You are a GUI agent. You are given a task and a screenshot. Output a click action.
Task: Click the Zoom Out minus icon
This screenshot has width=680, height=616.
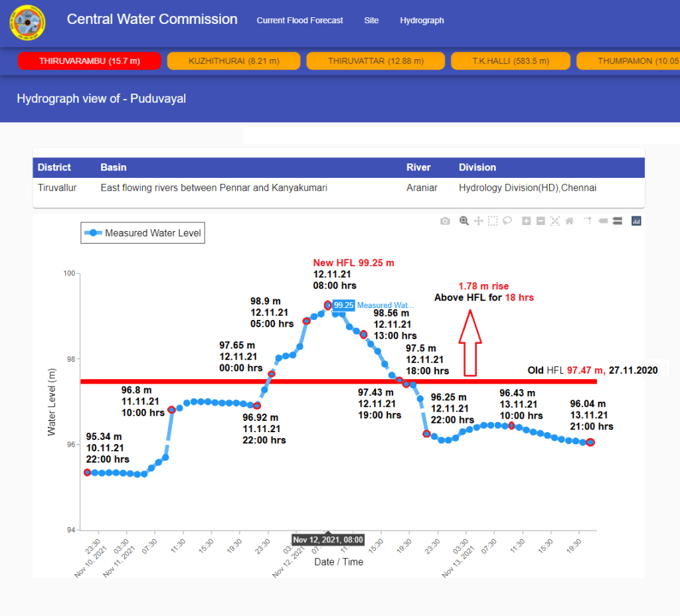click(x=541, y=221)
